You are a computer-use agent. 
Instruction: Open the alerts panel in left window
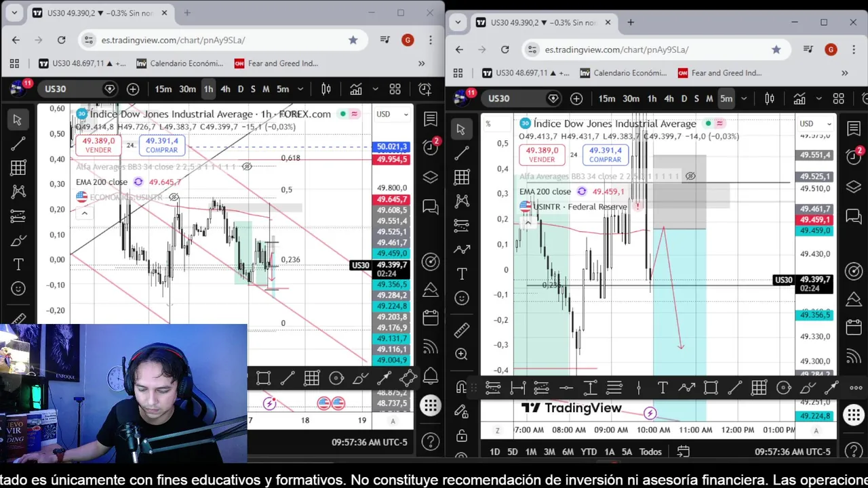coord(430,146)
